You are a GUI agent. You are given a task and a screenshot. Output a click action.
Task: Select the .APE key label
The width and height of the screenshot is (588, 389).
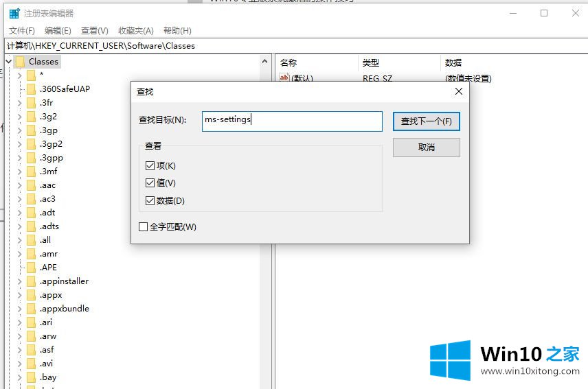(48, 268)
